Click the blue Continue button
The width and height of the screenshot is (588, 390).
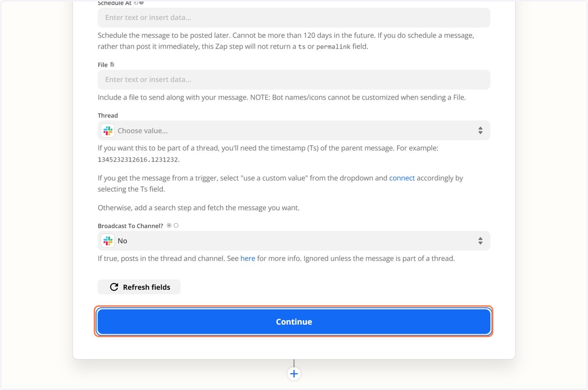pyautogui.click(x=294, y=322)
